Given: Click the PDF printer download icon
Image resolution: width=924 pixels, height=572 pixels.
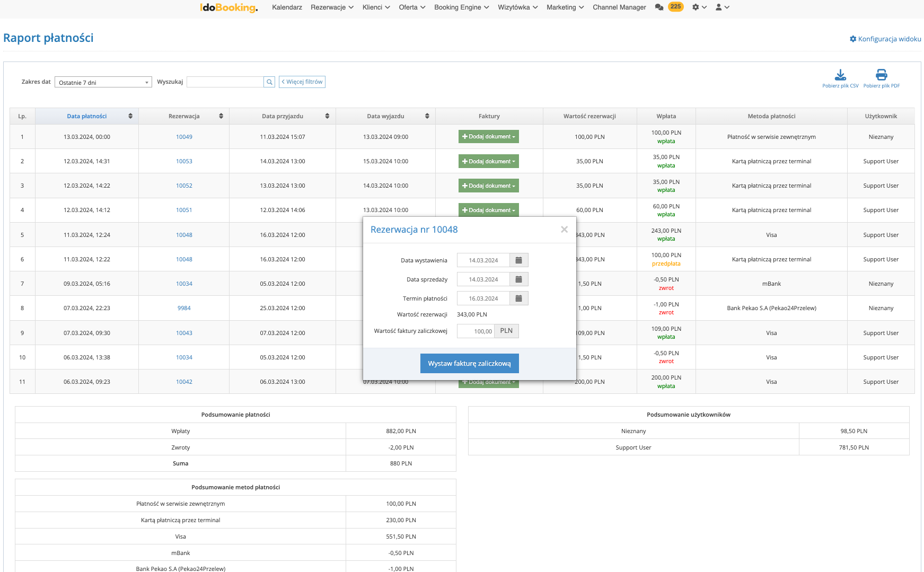Looking at the screenshot, I should coord(881,75).
